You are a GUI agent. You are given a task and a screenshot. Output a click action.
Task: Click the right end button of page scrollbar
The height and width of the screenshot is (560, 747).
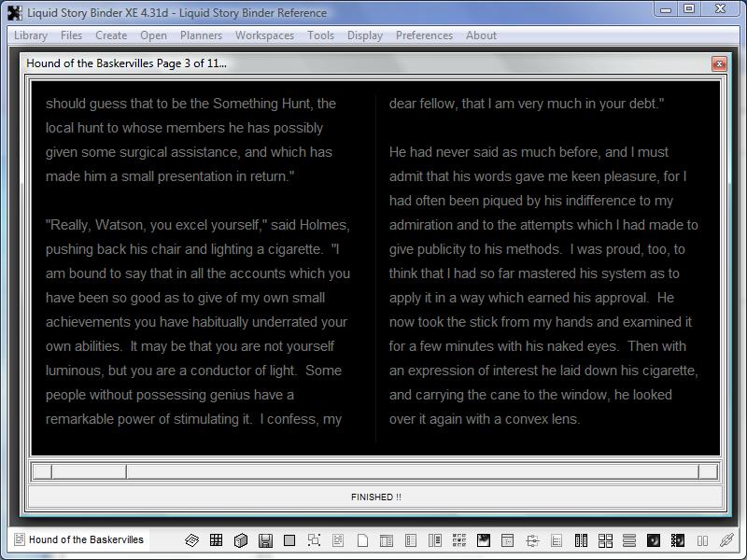coord(709,471)
